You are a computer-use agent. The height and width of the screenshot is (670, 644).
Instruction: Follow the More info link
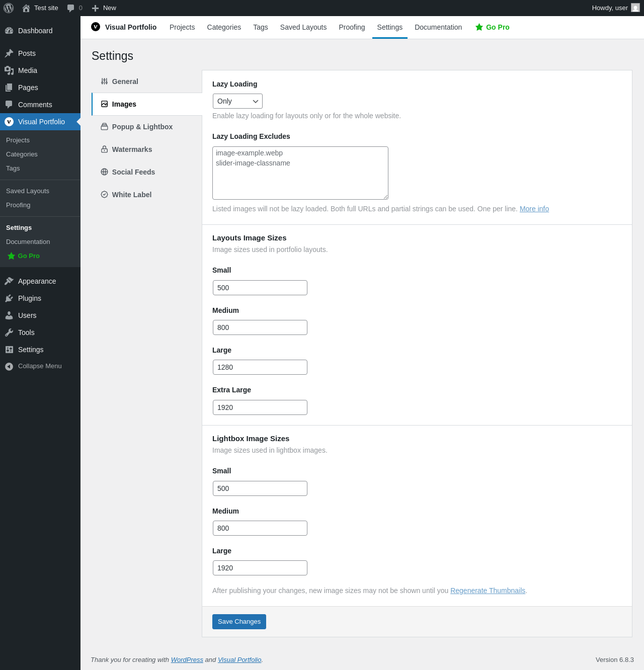tap(534, 209)
